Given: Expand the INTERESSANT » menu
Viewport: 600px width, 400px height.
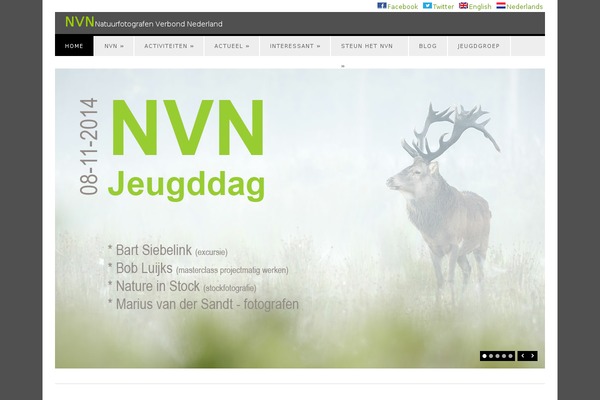Looking at the screenshot, I should pyautogui.click(x=295, y=46).
